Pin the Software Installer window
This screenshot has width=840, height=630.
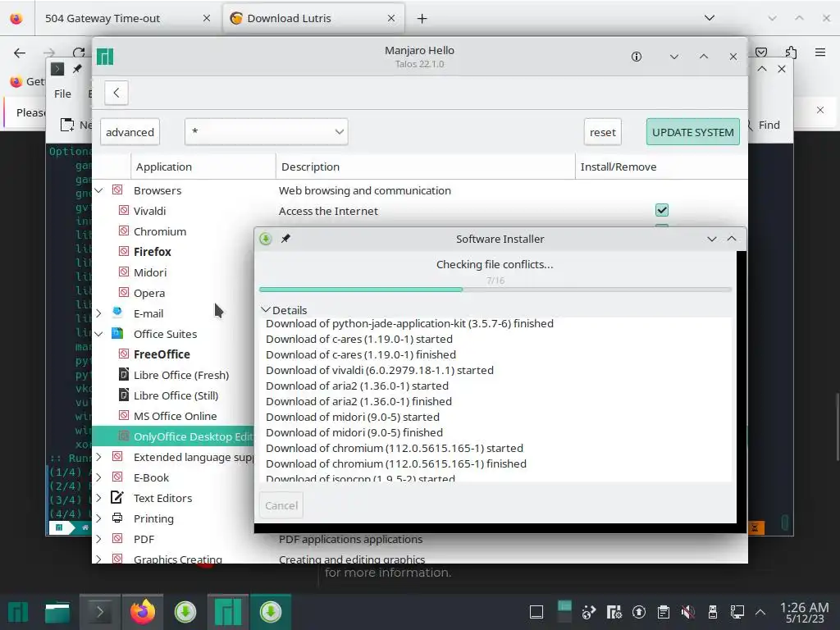(x=285, y=239)
